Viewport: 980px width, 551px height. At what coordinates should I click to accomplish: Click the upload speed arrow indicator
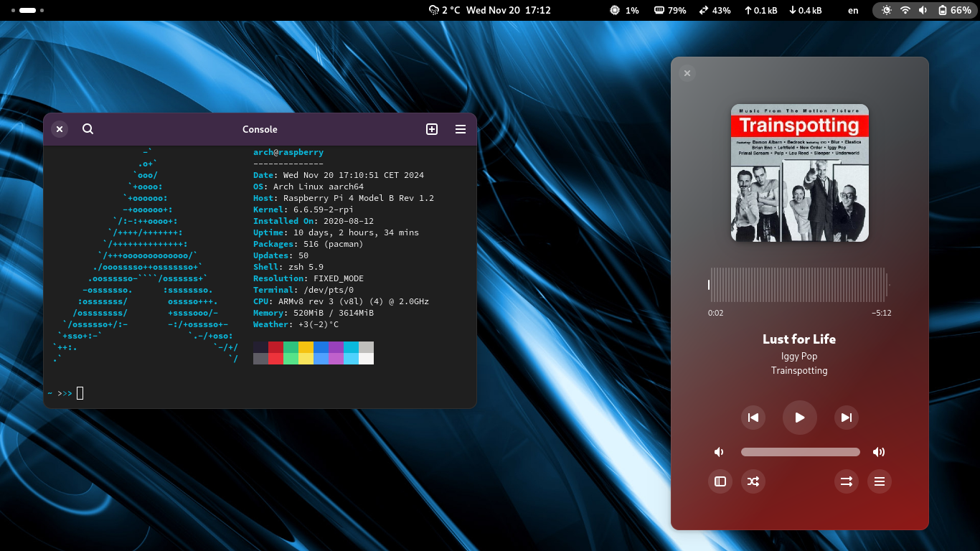(748, 10)
